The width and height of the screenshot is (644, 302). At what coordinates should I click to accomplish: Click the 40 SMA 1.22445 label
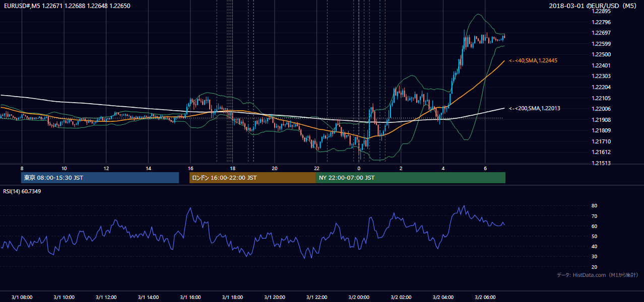pos(533,60)
